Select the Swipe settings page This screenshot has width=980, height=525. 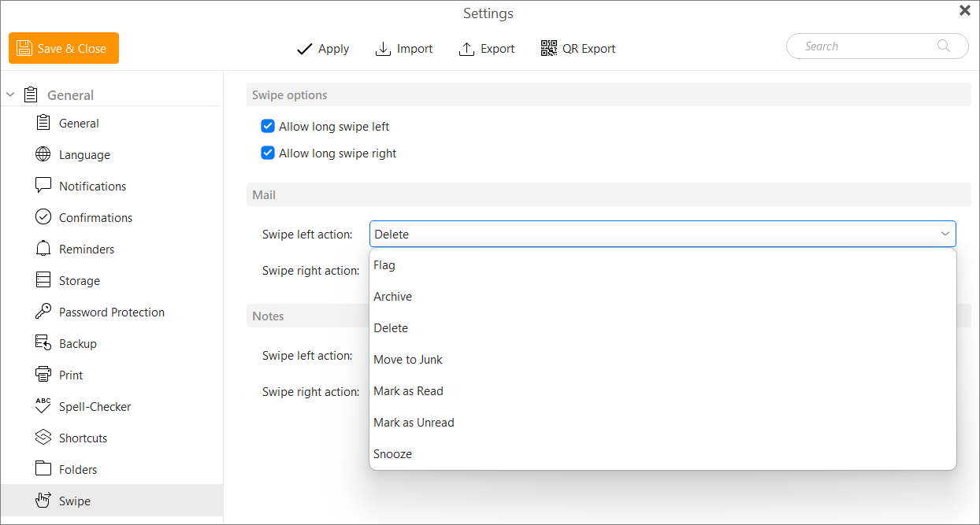tap(112, 501)
